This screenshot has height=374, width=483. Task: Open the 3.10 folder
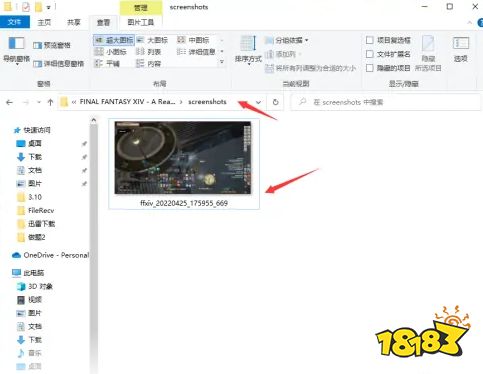[x=29, y=197]
